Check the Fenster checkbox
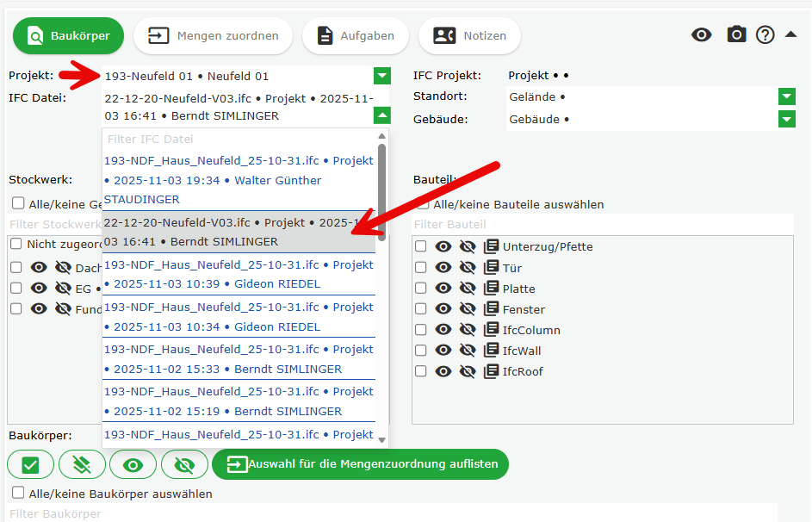 point(421,309)
